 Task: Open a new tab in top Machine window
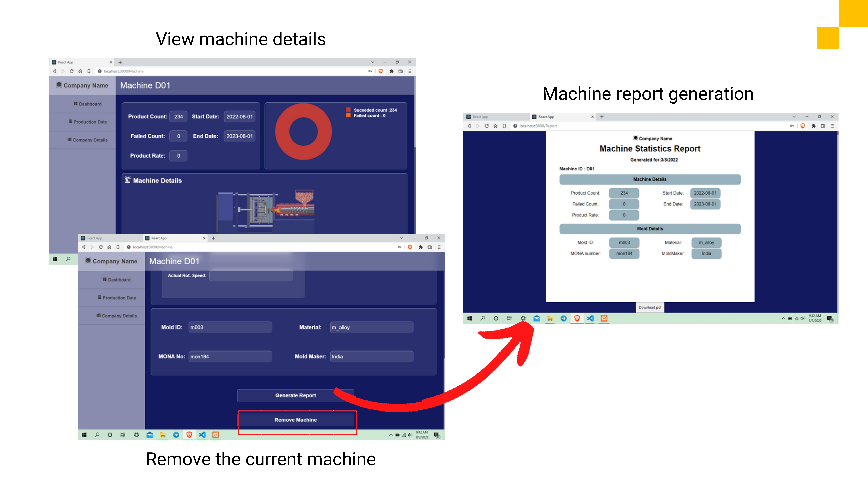pos(120,62)
